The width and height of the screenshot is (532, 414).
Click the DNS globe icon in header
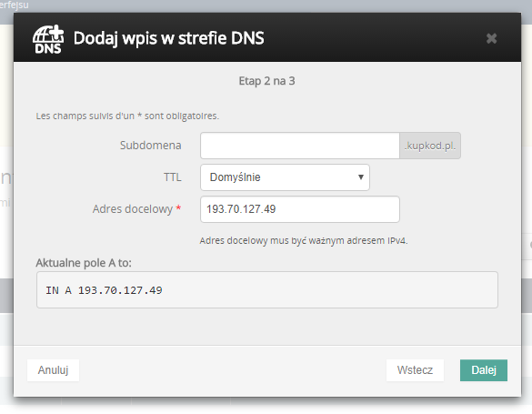coord(48,39)
